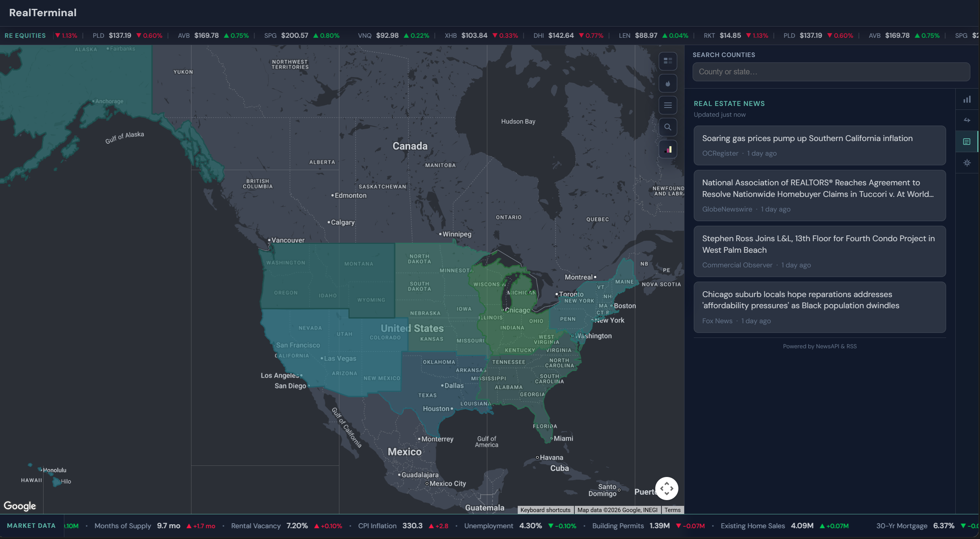Click the RealTerminal logo title
Screen dimensions: 980x539
pos(43,13)
